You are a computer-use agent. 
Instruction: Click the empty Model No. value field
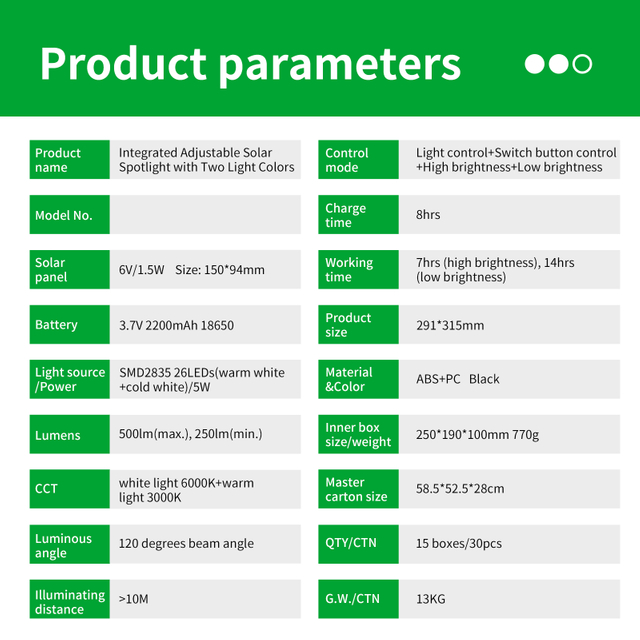(x=205, y=215)
